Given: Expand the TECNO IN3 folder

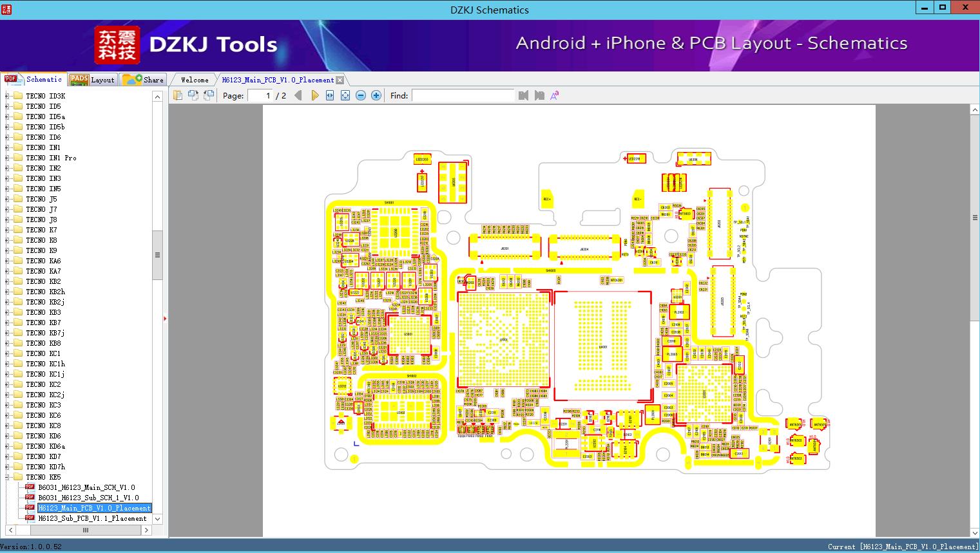Looking at the screenshot, I should pos(7,178).
